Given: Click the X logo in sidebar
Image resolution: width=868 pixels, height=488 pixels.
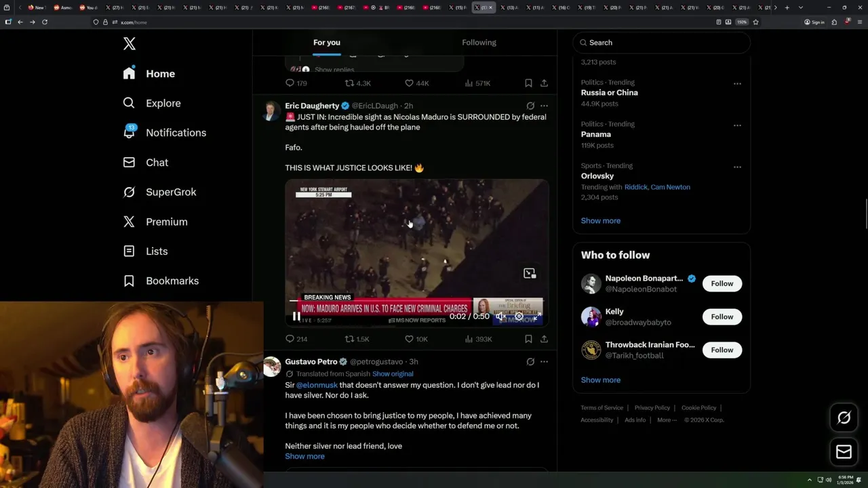Looking at the screenshot, I should (x=130, y=44).
